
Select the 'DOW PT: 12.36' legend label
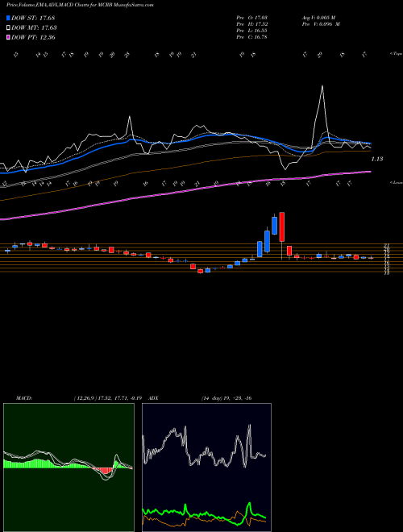33,37
